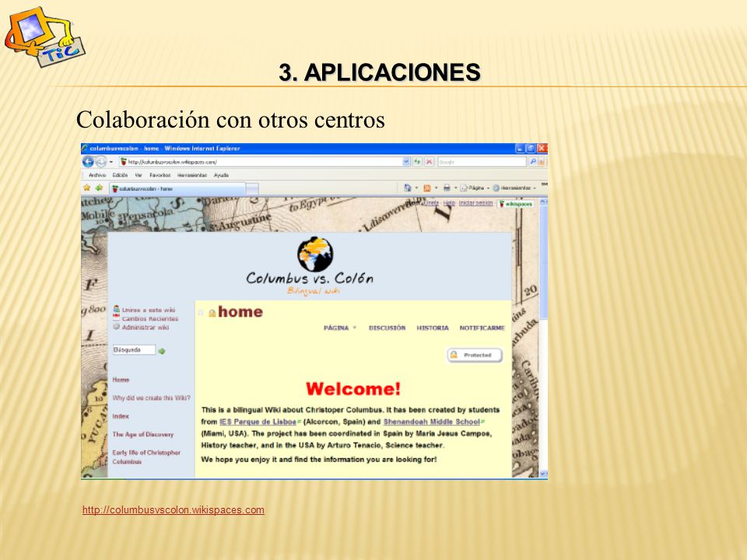Switch to the DISCUSIÓN tab
747x560 pixels.
(x=388, y=328)
